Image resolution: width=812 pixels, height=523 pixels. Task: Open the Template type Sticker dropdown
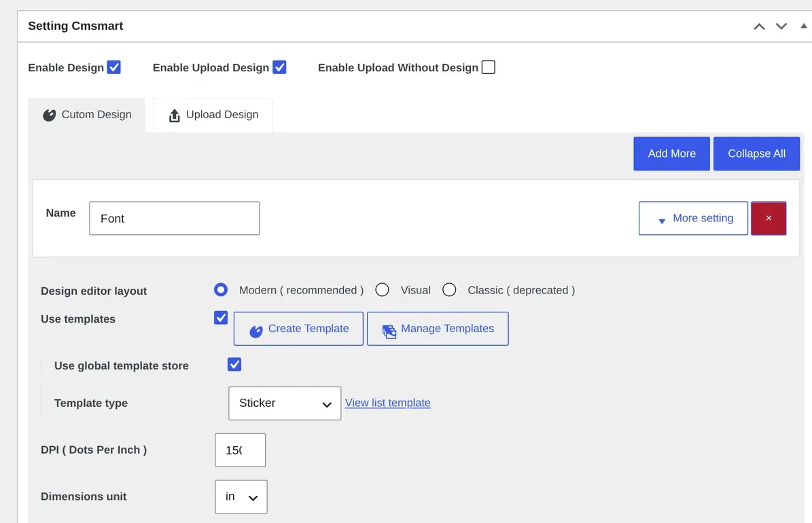pos(285,403)
